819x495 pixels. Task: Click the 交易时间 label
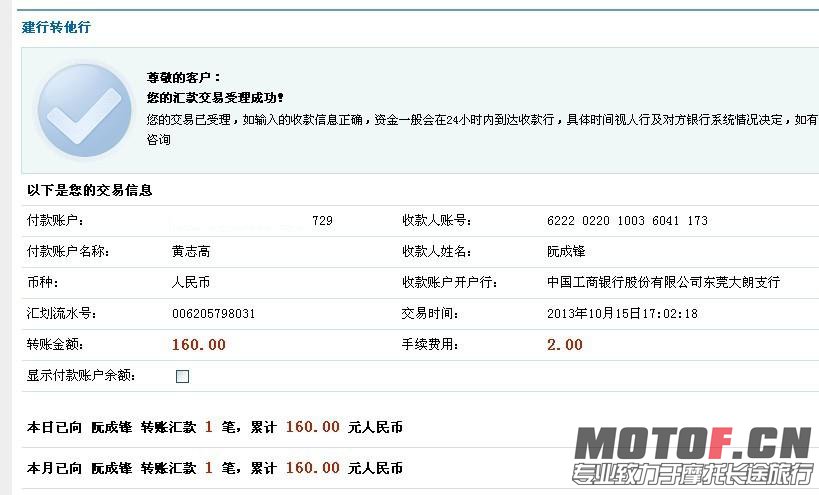(x=430, y=313)
